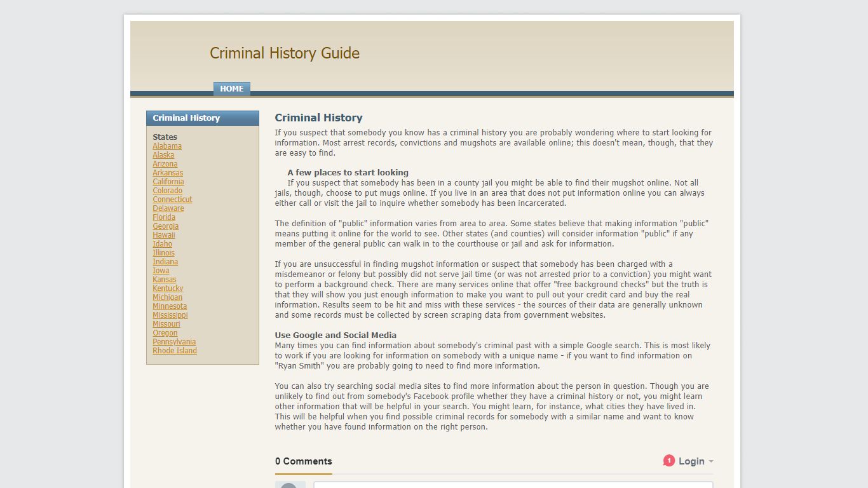The image size is (868, 488).
Task: Open the Alabama state link
Action: pyautogui.click(x=167, y=146)
